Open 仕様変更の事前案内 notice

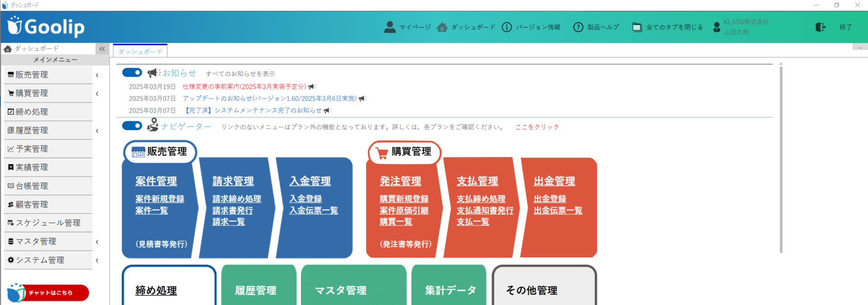[244, 86]
